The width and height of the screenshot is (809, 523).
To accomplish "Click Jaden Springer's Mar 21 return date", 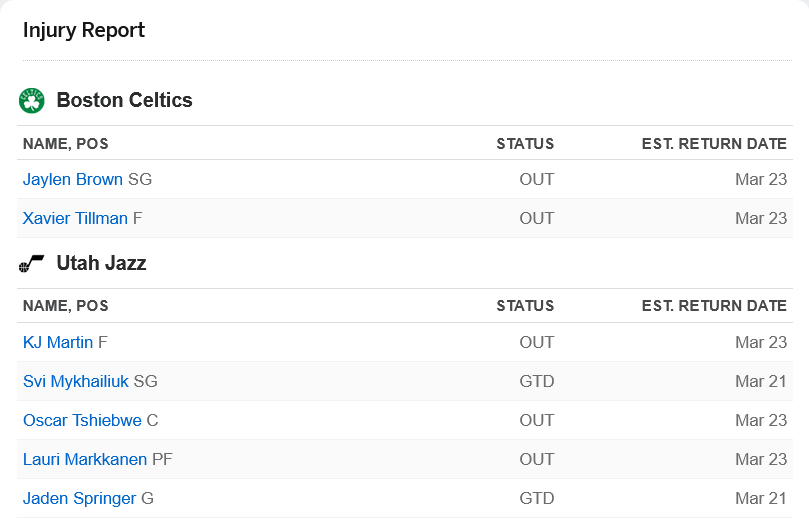I will click(761, 498).
